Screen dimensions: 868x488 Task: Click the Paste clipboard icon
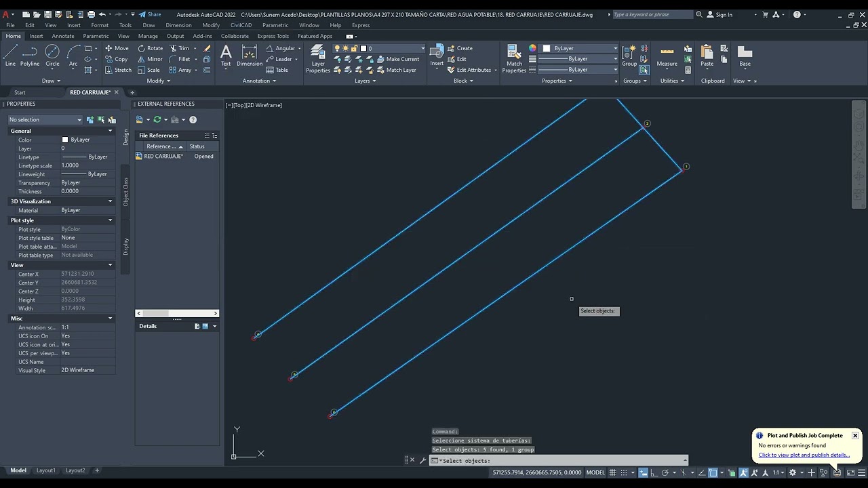[707, 56]
